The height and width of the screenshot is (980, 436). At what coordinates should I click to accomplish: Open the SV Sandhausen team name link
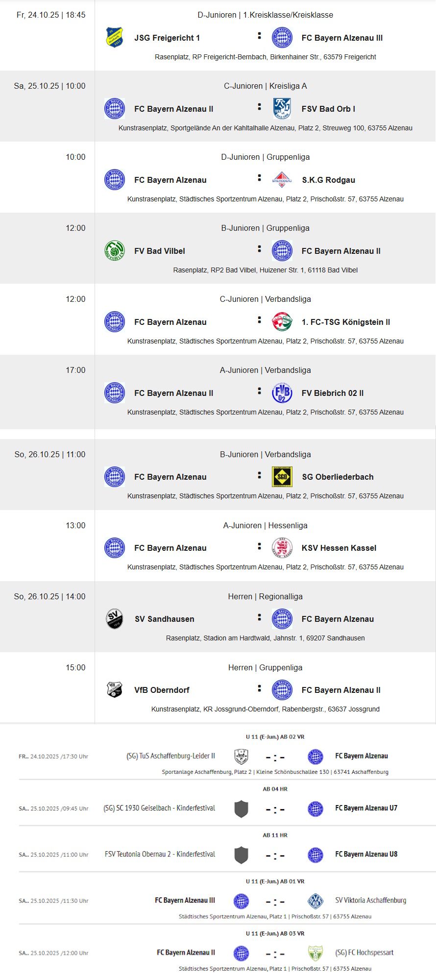[x=165, y=619]
